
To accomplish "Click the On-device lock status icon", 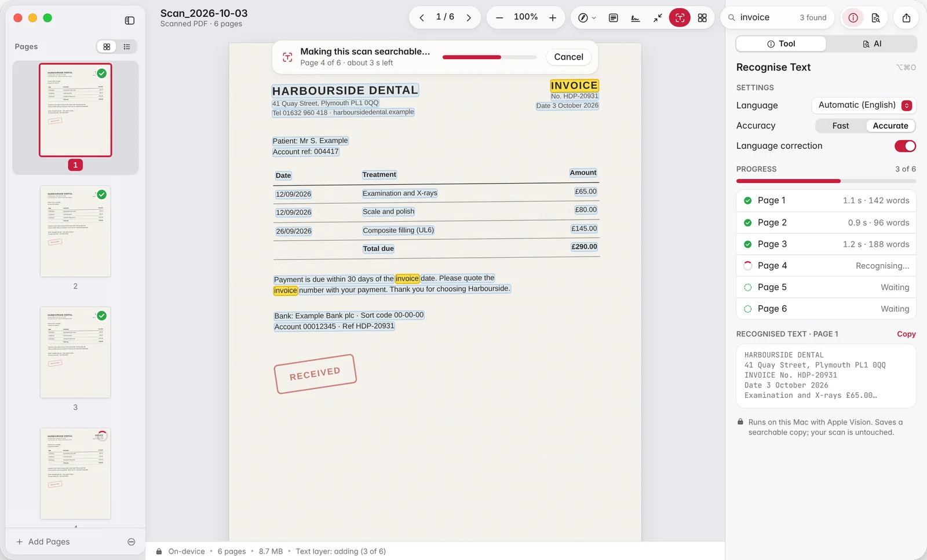I will [159, 551].
